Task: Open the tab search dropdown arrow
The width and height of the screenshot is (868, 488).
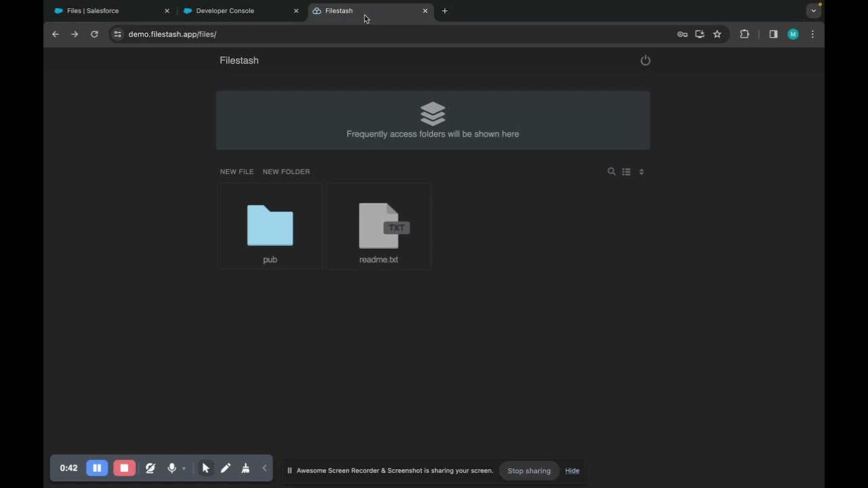Action: pos(814,11)
